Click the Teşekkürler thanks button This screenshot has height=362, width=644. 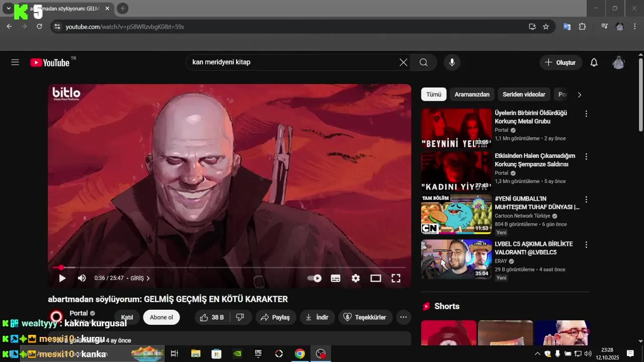pyautogui.click(x=365, y=317)
